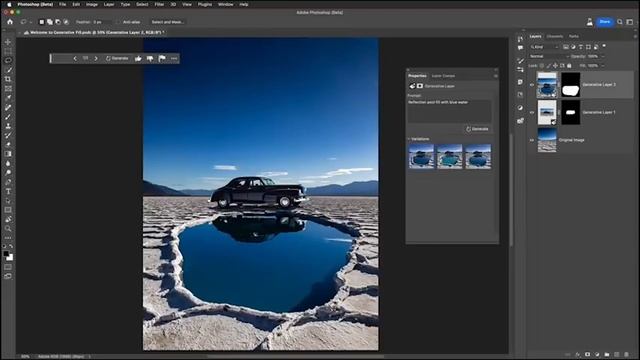Open the Layers panel menu
The width and height of the screenshot is (640, 360).
635,36
